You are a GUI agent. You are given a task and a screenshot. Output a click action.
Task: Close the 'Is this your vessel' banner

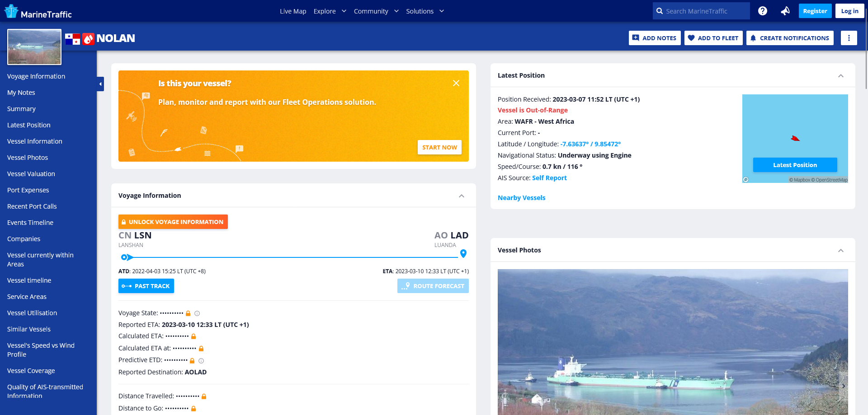(x=456, y=83)
